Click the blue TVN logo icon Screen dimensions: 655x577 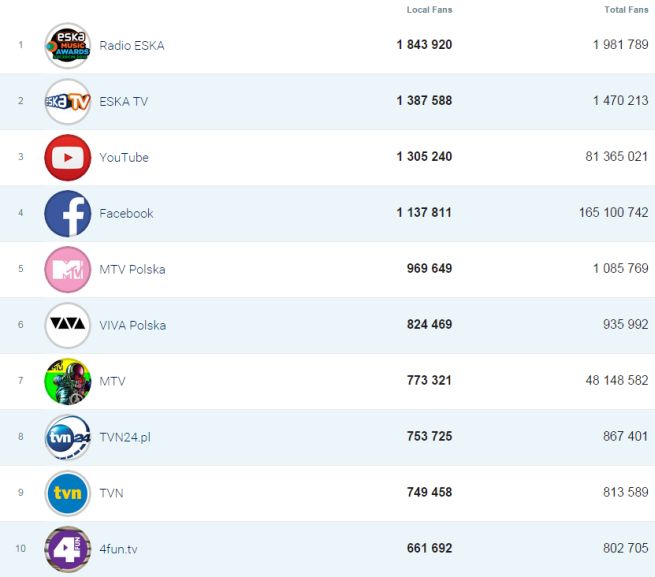[x=67, y=493]
